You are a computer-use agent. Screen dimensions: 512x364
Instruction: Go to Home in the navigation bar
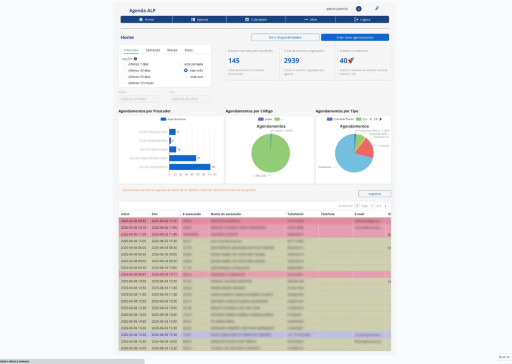[146, 20]
